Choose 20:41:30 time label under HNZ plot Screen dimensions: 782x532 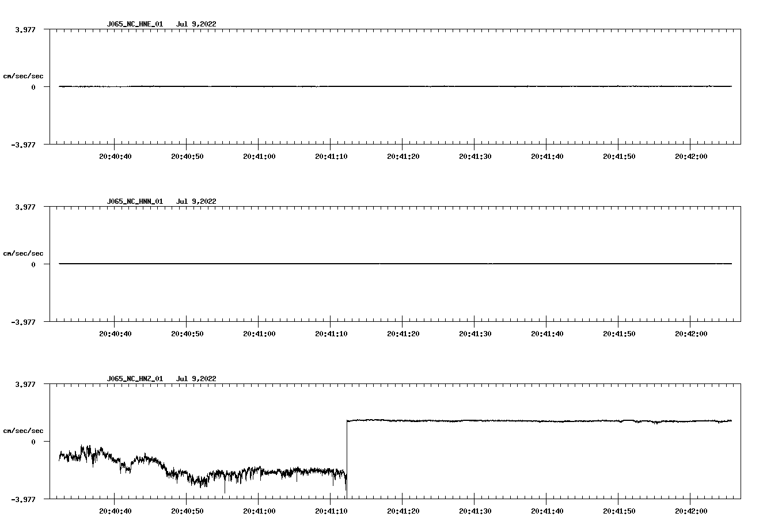475,511
